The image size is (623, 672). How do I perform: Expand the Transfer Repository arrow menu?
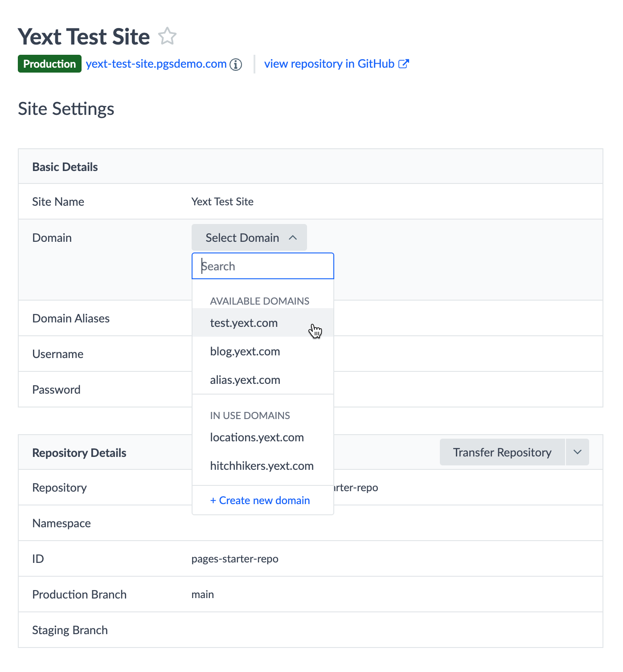point(578,452)
